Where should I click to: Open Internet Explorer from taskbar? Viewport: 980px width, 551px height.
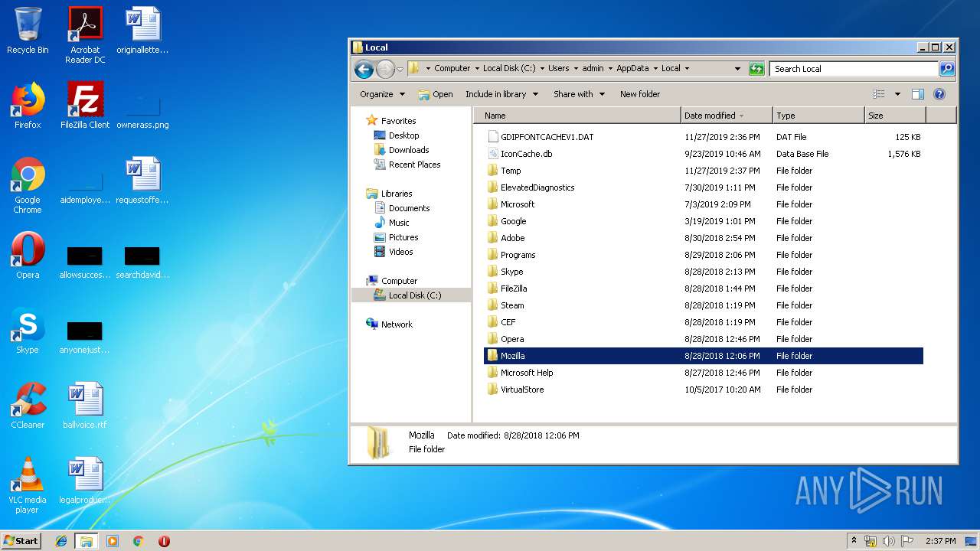[x=61, y=541]
